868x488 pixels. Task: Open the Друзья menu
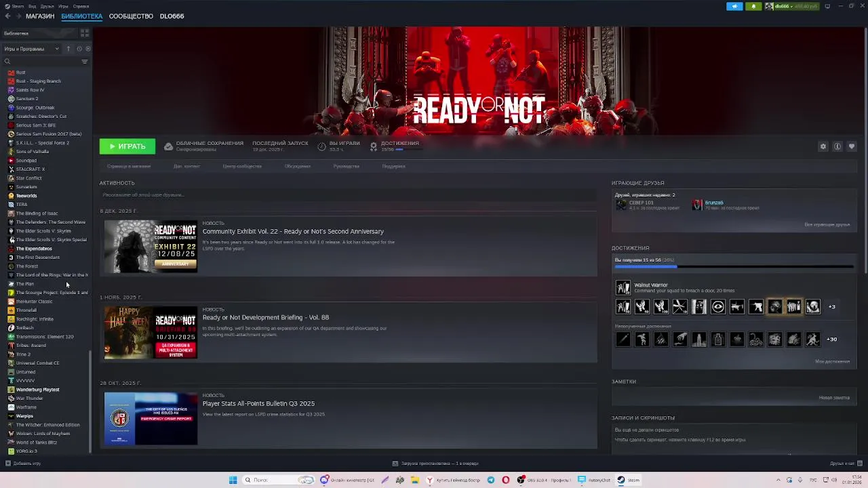[47, 6]
